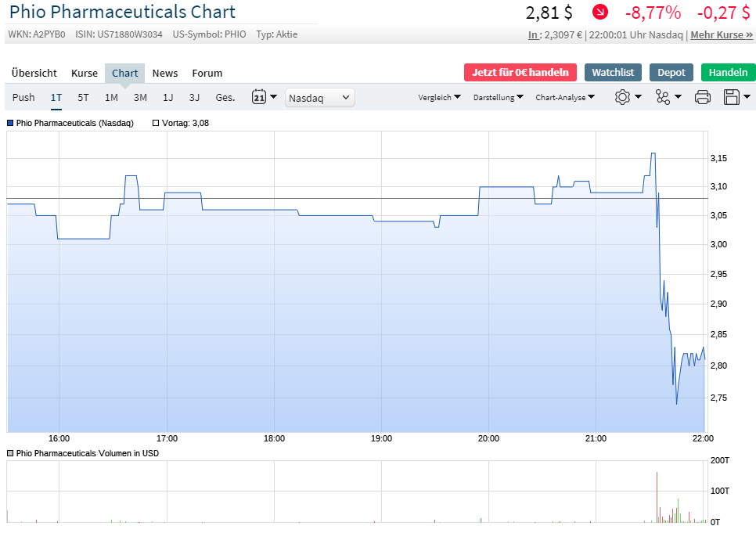The image size is (756, 533).
Task: Toggle the Vortag 3,08 checkbox
Action: (158, 123)
